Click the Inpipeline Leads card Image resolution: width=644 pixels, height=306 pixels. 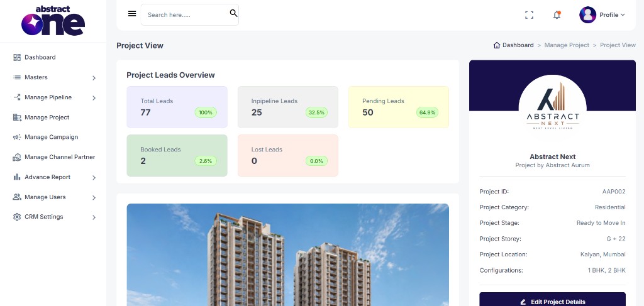point(288,107)
